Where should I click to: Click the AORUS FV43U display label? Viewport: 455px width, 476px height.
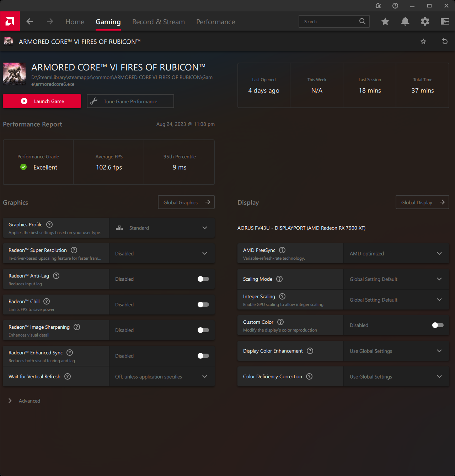click(x=301, y=228)
